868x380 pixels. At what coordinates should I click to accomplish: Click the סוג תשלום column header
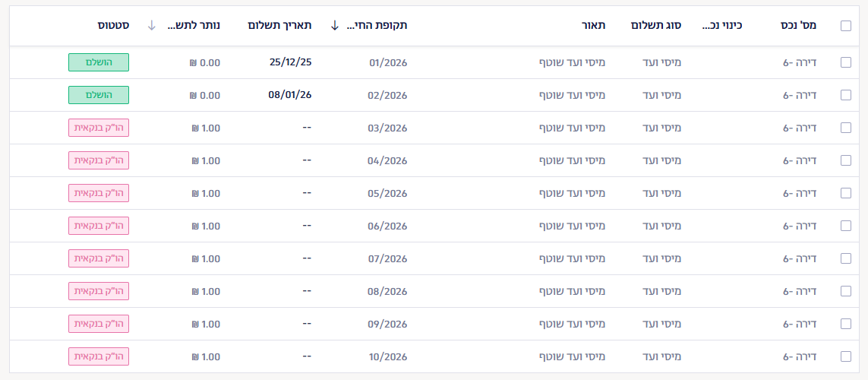656,25
